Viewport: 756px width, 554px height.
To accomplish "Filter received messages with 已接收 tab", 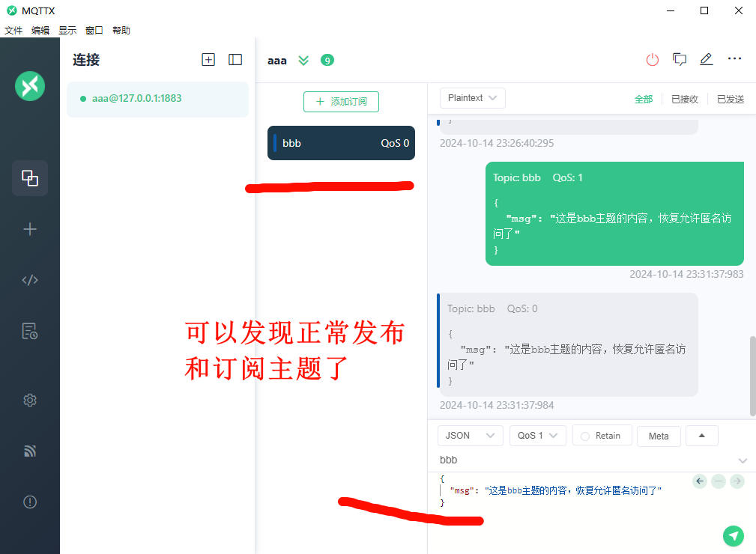I will (x=685, y=100).
